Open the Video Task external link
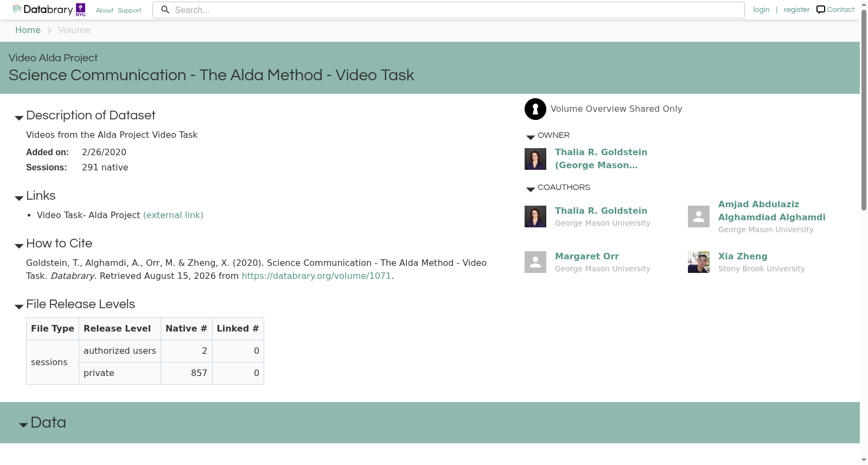This screenshot has width=868, height=465. tap(173, 215)
